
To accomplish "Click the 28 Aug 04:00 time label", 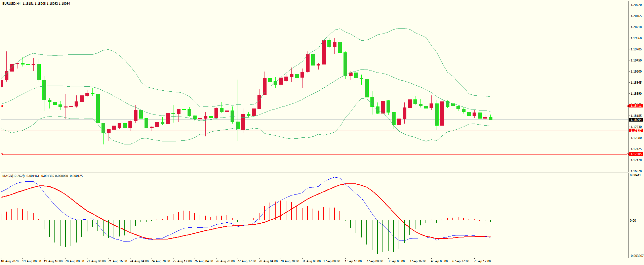I will pyautogui.click(x=268, y=261).
